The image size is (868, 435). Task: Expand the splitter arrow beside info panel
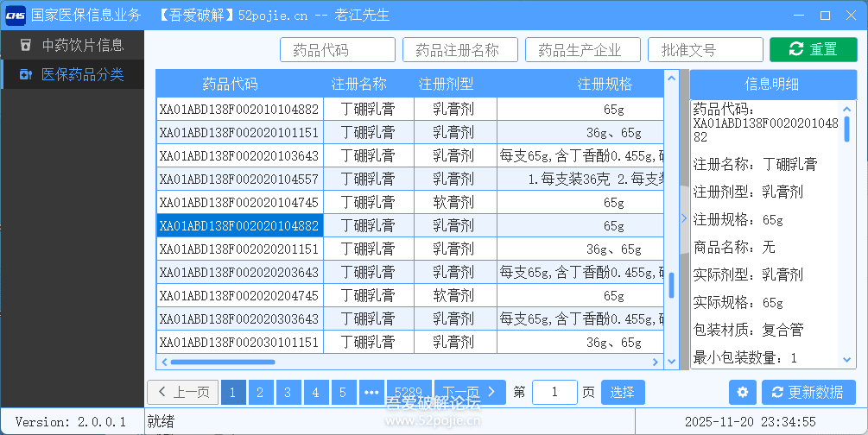(684, 218)
